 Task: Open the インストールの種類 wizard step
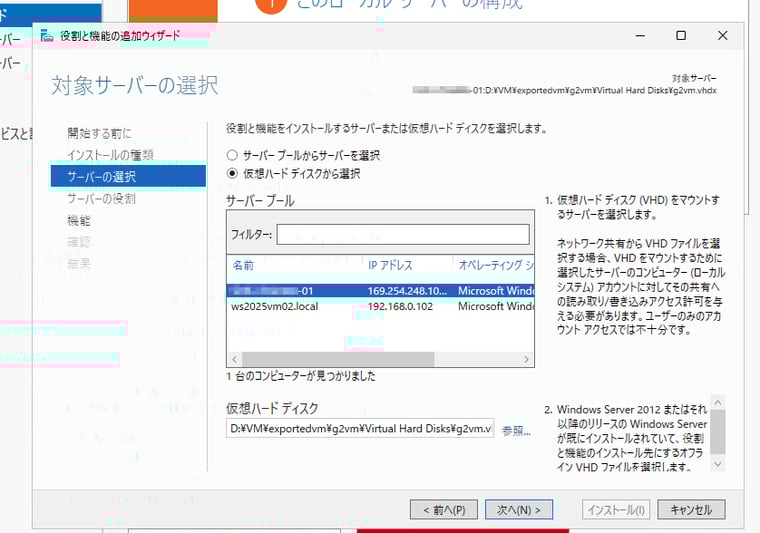point(111,155)
